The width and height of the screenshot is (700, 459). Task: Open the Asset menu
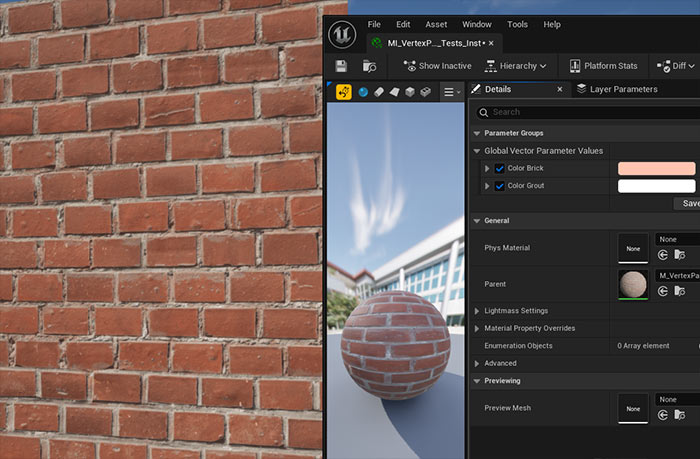(436, 24)
